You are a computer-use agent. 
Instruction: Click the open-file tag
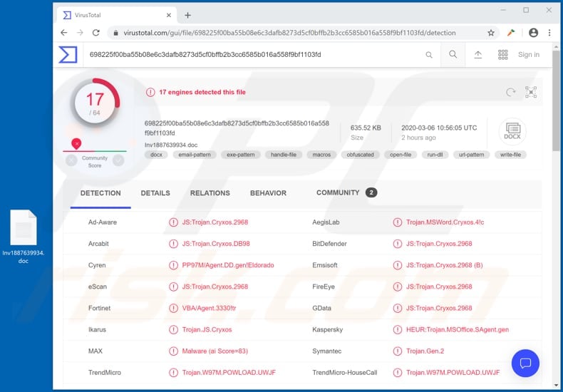pyautogui.click(x=401, y=155)
